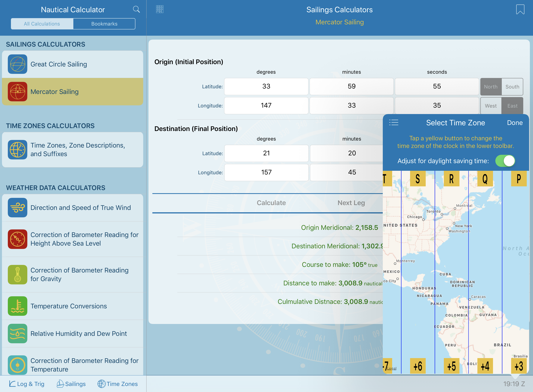Viewport: 533px width, 392px height.
Task: Open the Great Circle Sailing globe icon
Action: coord(17,64)
